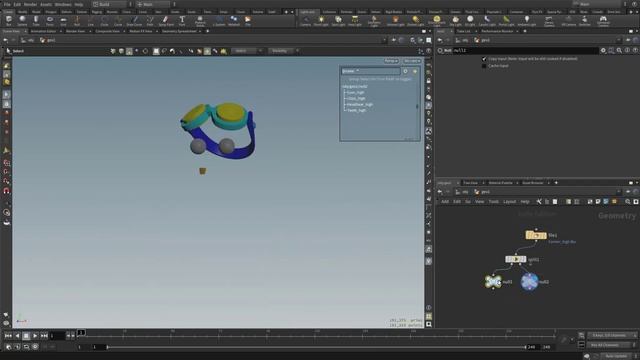The image size is (640, 360).
Task: Select the split1 node
Action: 516,259
